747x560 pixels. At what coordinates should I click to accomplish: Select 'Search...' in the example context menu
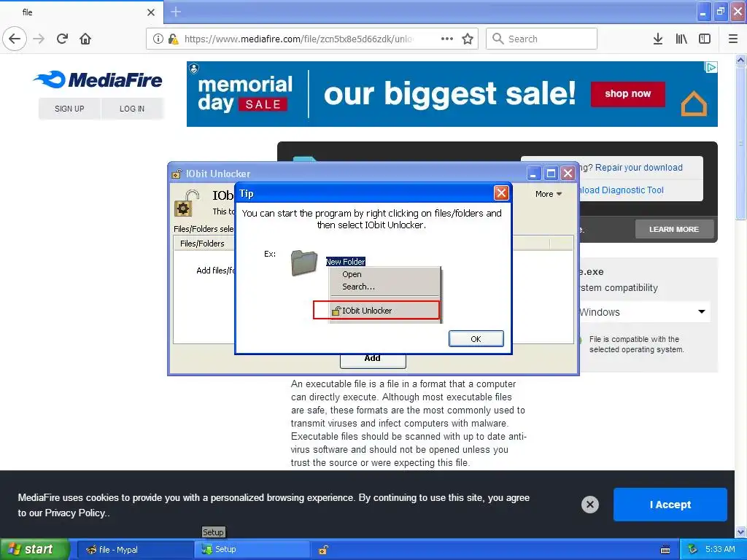[x=358, y=287]
